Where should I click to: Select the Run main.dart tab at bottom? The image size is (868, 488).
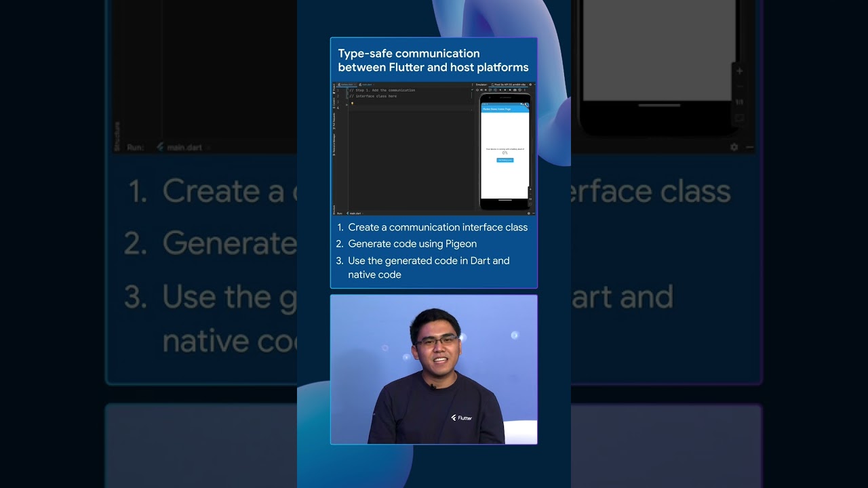click(x=355, y=213)
